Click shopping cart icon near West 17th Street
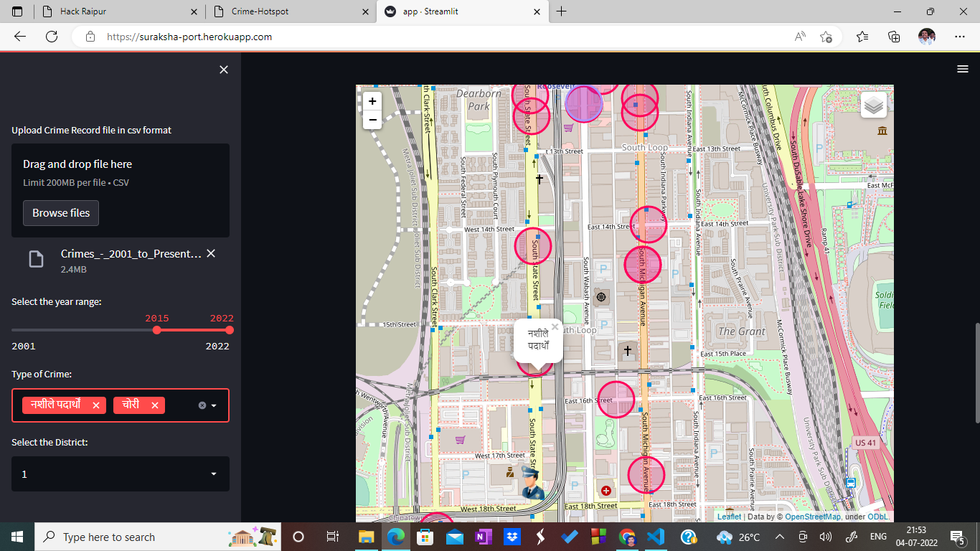The height and width of the screenshot is (551, 980). tap(460, 439)
